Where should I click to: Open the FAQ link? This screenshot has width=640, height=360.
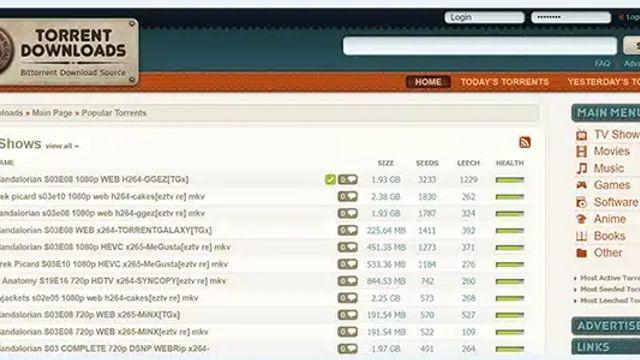point(602,64)
